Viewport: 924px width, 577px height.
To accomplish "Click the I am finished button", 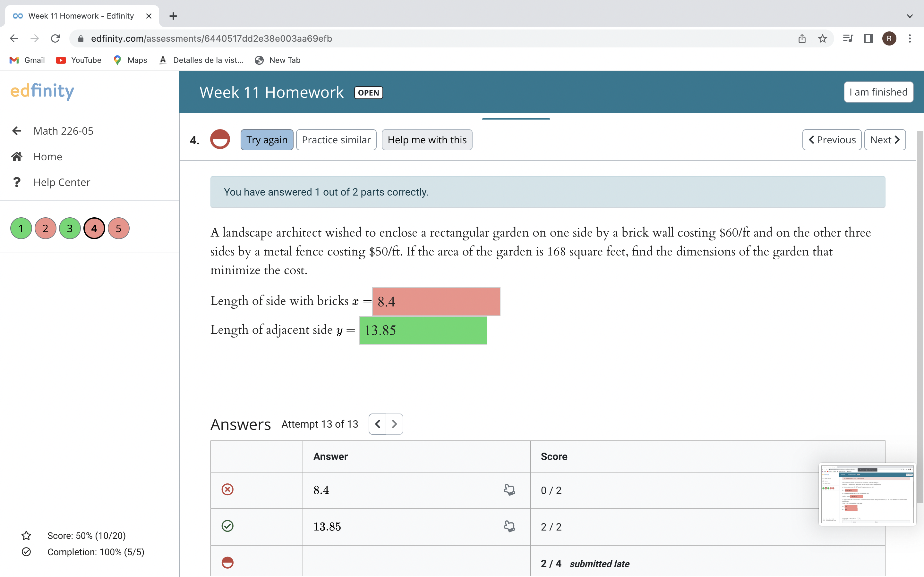I will coord(878,92).
